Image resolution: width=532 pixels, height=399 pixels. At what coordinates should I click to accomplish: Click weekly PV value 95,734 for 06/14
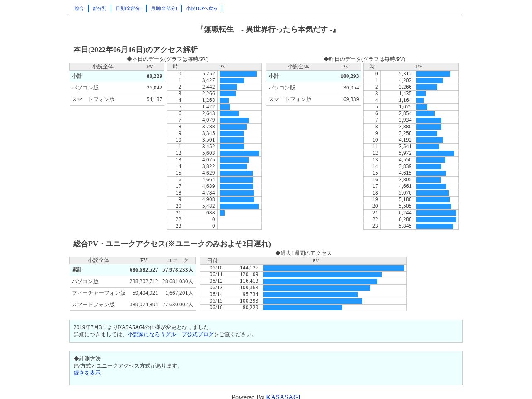[250, 294]
